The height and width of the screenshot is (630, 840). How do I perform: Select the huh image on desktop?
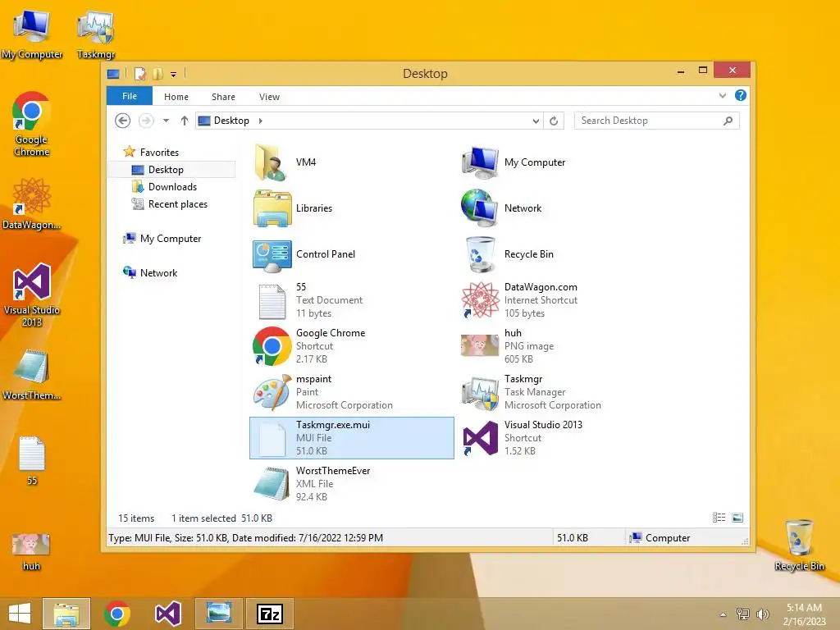click(31, 552)
